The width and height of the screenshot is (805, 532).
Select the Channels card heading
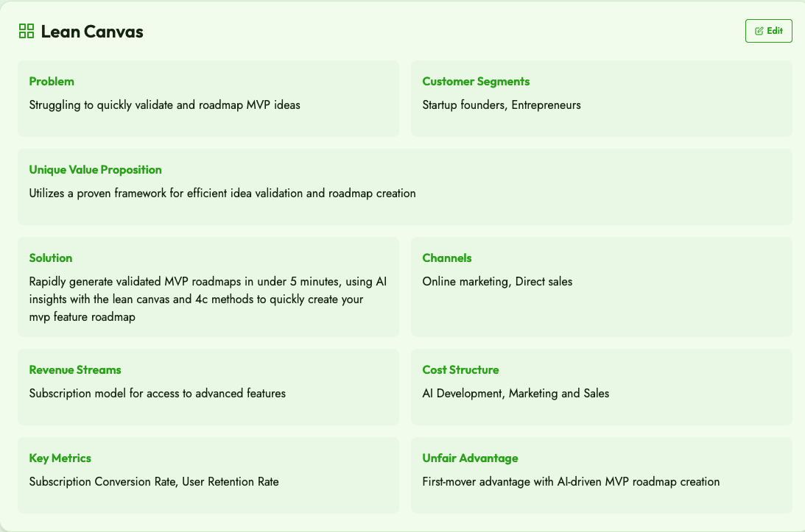point(446,258)
